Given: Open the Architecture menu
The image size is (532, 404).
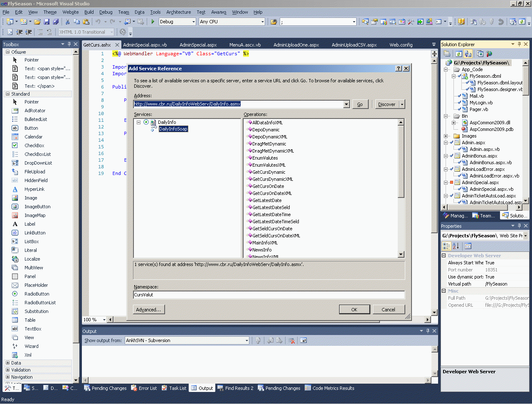Looking at the screenshot, I should pyautogui.click(x=179, y=12).
